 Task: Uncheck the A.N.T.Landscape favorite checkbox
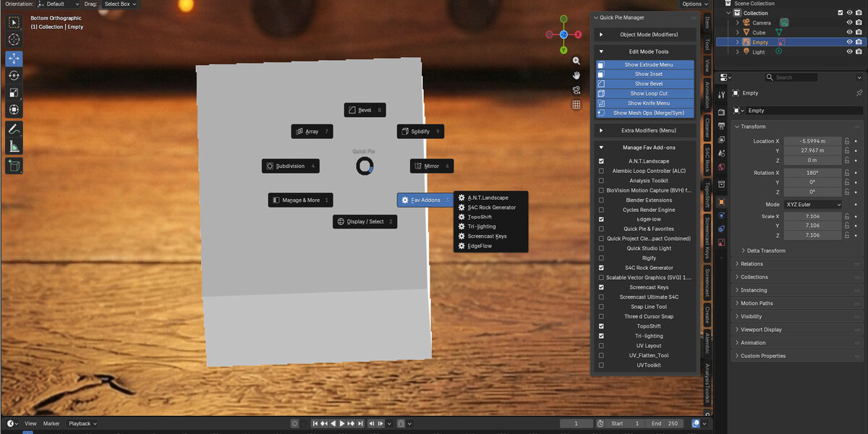[x=601, y=161]
